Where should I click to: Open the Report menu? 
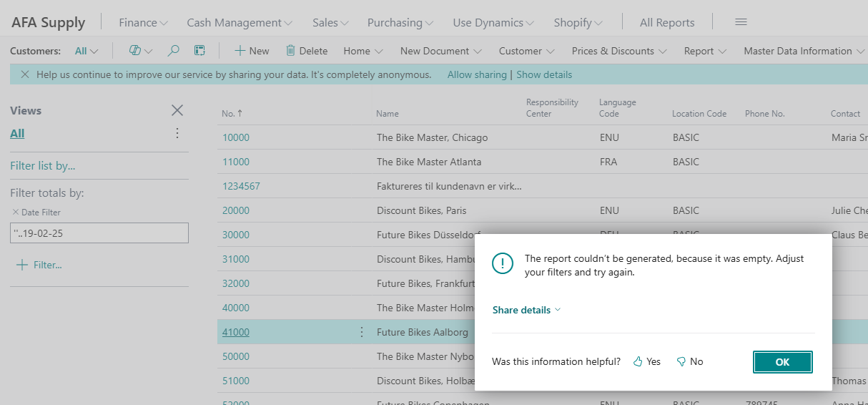pos(705,51)
